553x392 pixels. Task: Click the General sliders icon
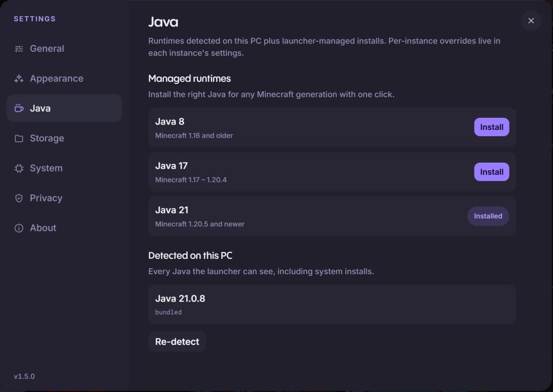(x=19, y=49)
